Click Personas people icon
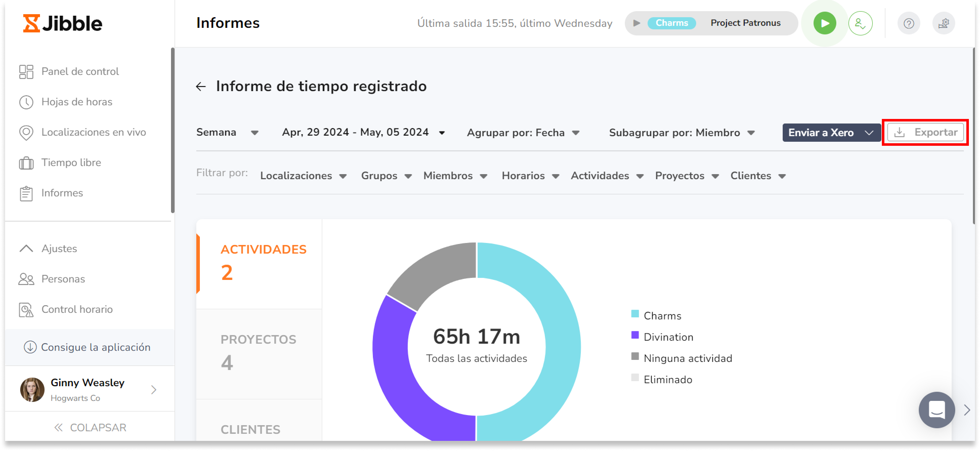Screen dimensions: 980x451 (26, 279)
